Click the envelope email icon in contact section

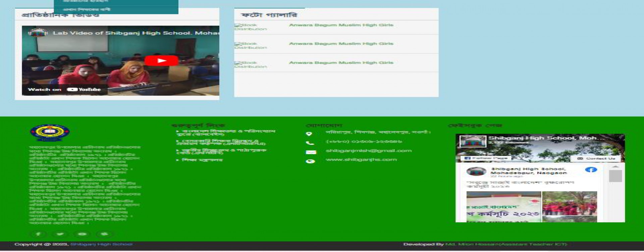[x=311, y=152]
